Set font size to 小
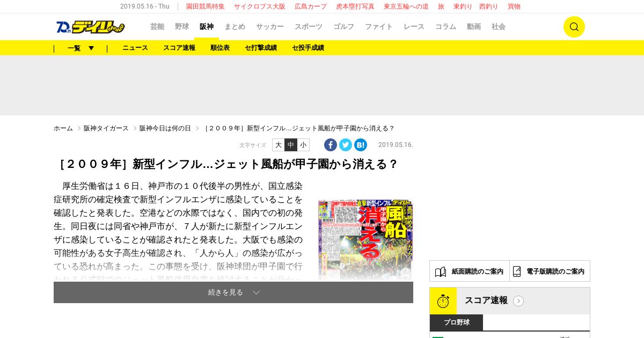The height and width of the screenshot is (338, 644). click(303, 145)
